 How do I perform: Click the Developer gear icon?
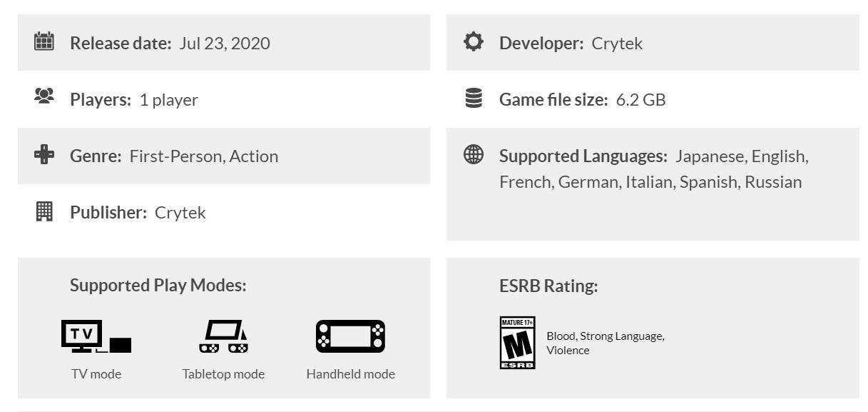point(473,42)
